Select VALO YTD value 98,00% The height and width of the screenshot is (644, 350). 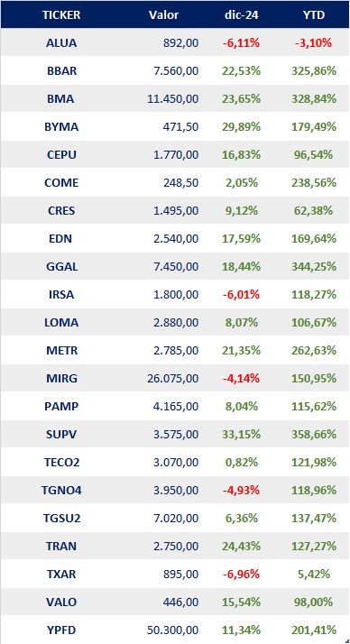pos(314,602)
